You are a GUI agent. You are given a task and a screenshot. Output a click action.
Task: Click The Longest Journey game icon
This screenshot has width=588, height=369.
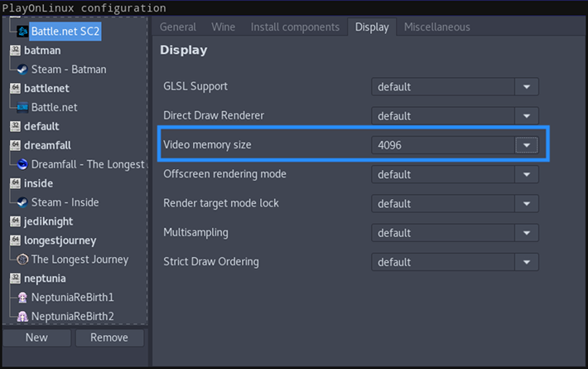[x=22, y=259]
